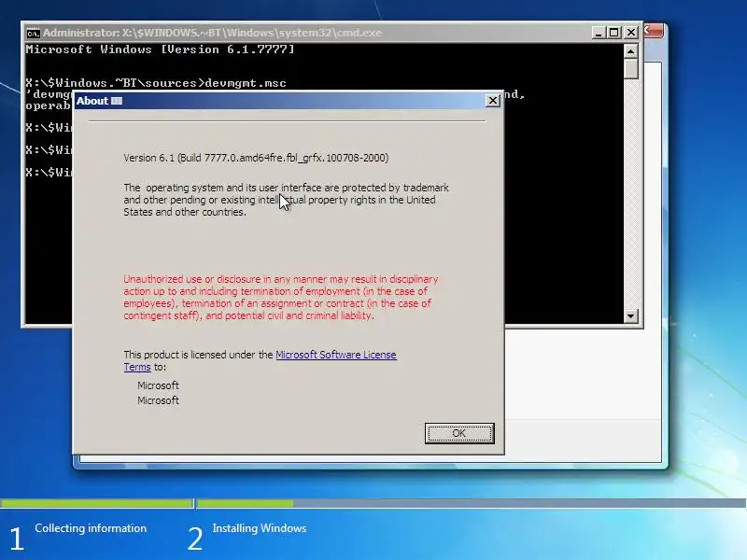
Task: Click the Installing Windows progress bar
Action: (x=472, y=503)
